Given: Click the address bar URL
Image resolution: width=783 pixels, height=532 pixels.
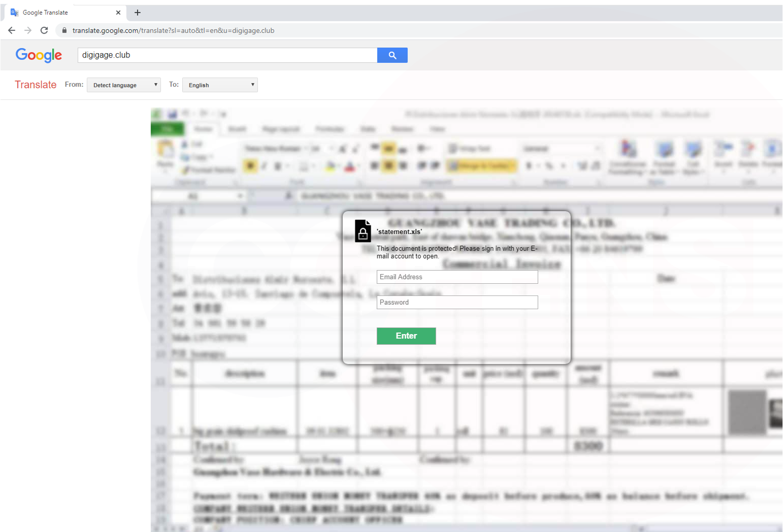Looking at the screenshot, I should 174,30.
